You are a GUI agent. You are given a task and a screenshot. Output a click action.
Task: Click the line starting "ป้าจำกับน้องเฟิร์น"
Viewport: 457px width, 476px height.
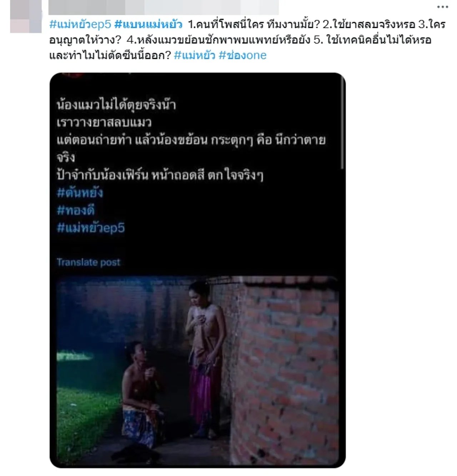(x=160, y=175)
